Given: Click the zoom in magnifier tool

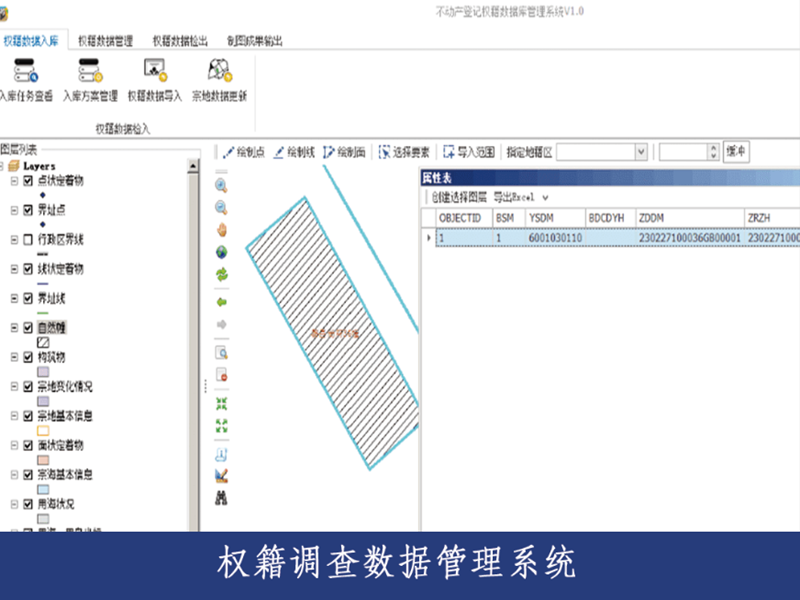Looking at the screenshot, I should (x=221, y=186).
